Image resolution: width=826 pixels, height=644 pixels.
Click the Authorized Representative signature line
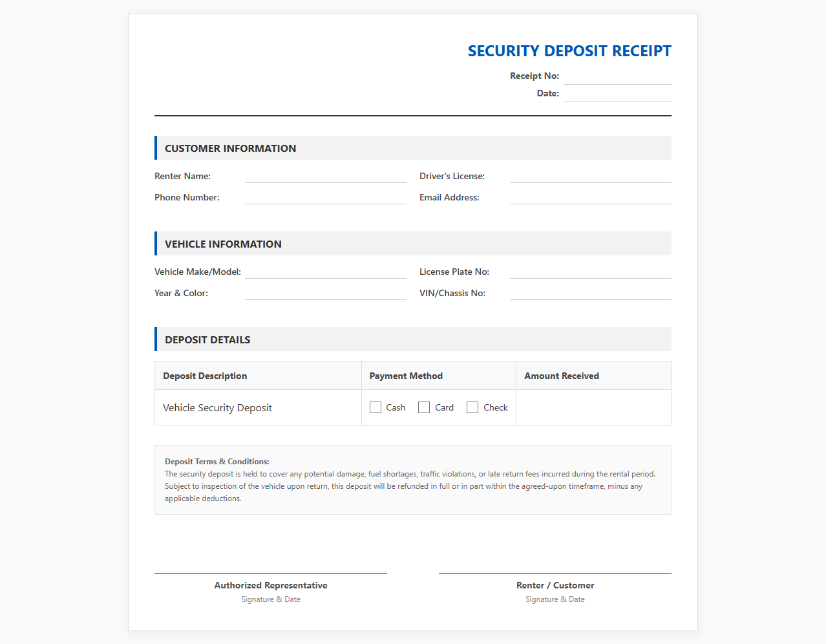pyautogui.click(x=271, y=573)
